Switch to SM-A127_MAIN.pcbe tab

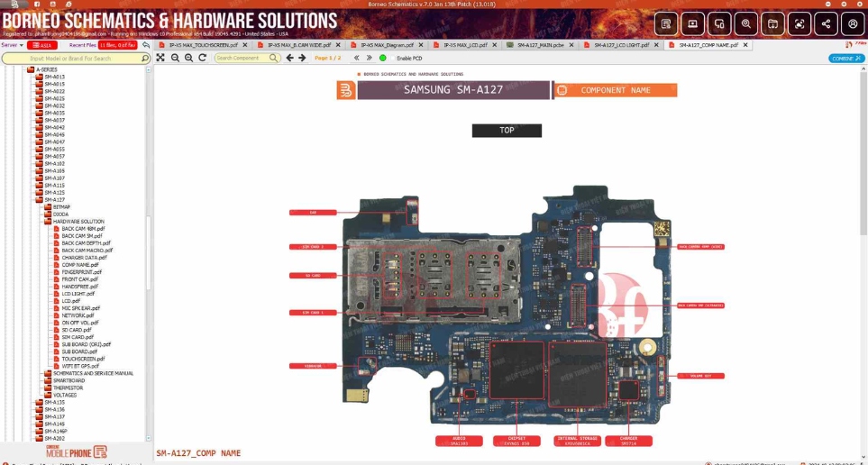pyautogui.click(x=540, y=45)
